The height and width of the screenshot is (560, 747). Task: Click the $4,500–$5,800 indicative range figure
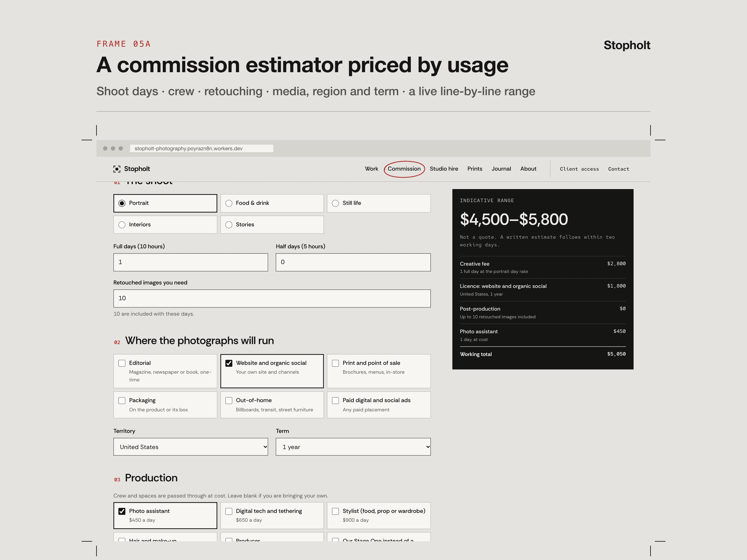pos(514,219)
